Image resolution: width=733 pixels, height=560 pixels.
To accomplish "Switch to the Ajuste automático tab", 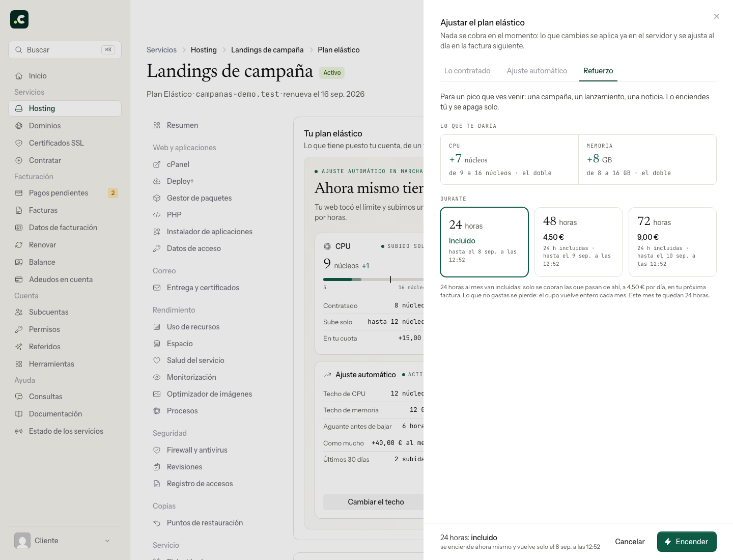I will coord(537,71).
